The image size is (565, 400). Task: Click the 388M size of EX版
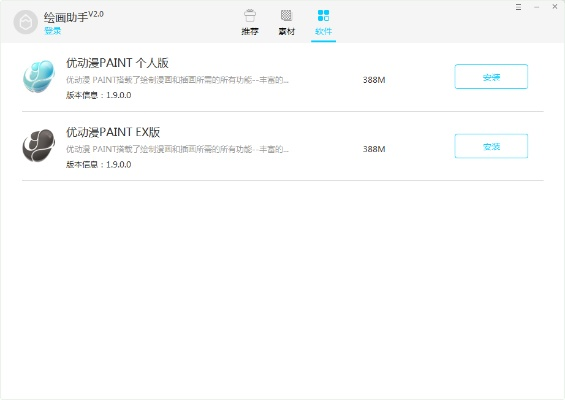click(x=374, y=149)
